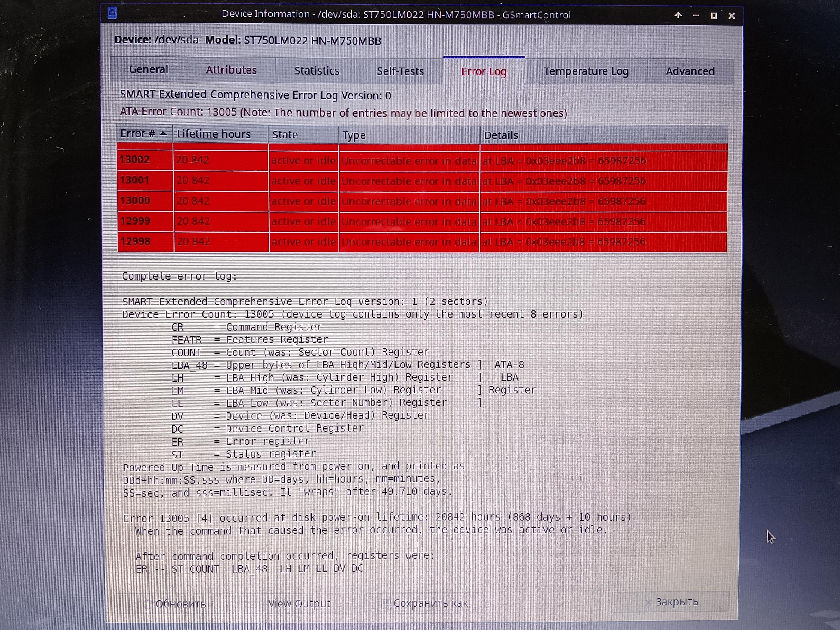Click the View Output button
The width and height of the screenshot is (840, 630).
[299, 604]
